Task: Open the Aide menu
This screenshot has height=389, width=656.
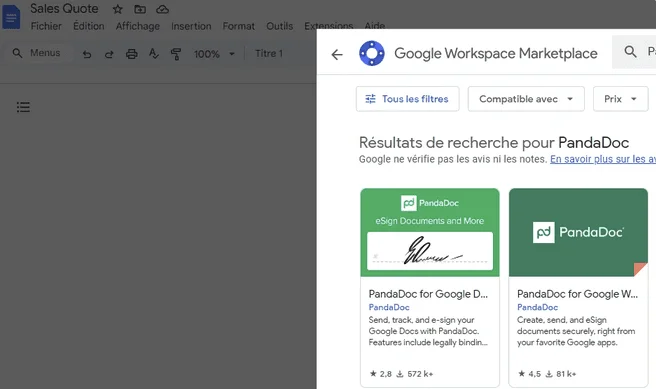Action: click(374, 25)
